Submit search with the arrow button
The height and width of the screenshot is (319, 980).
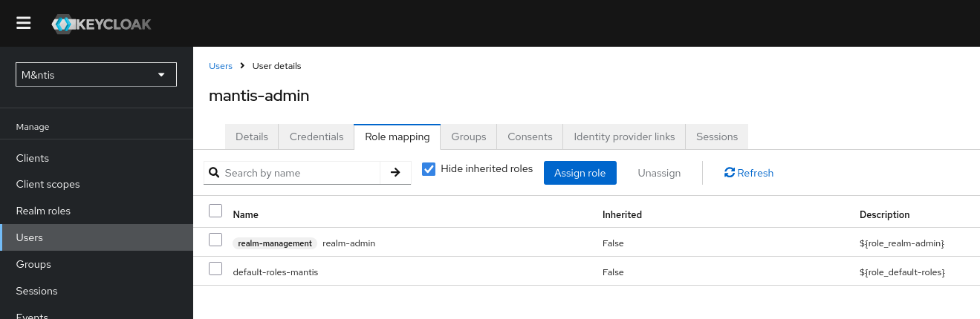click(395, 173)
